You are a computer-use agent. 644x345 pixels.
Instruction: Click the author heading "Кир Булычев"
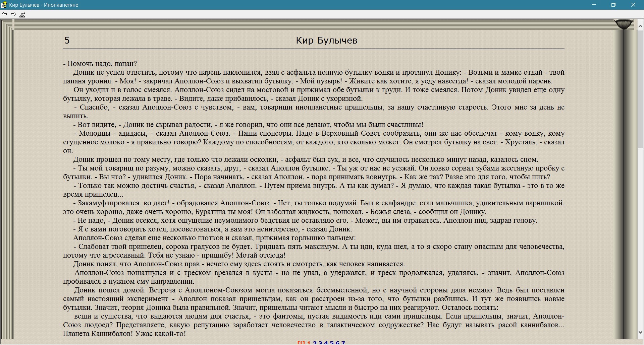coord(327,41)
